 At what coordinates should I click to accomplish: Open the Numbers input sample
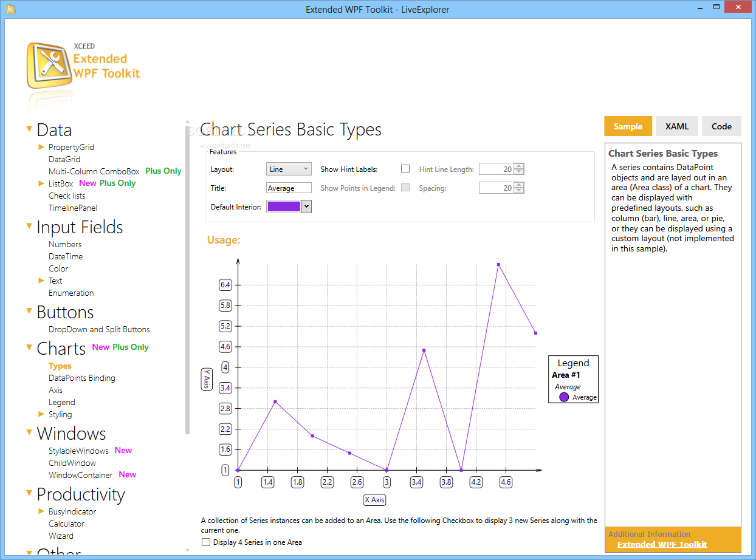65,244
